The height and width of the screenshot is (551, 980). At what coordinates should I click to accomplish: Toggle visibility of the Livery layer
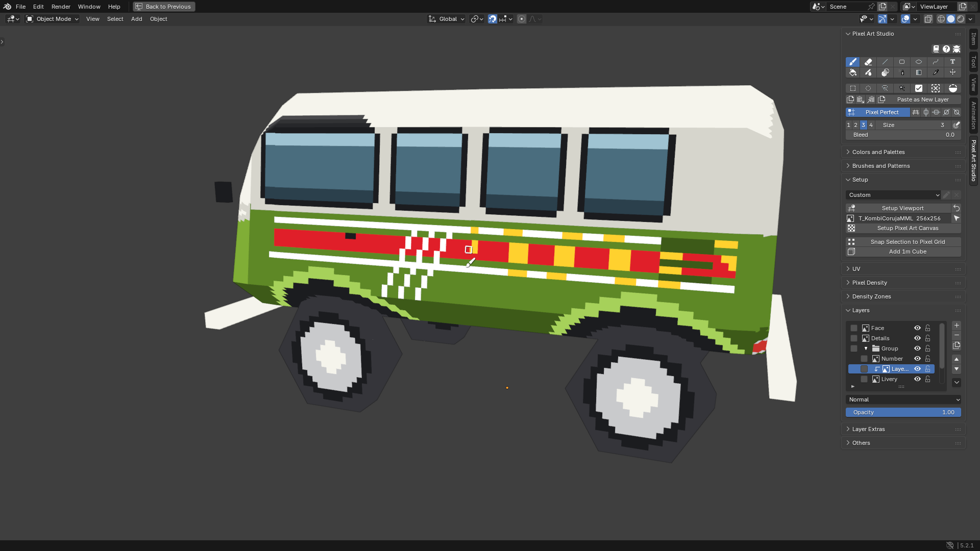(917, 379)
